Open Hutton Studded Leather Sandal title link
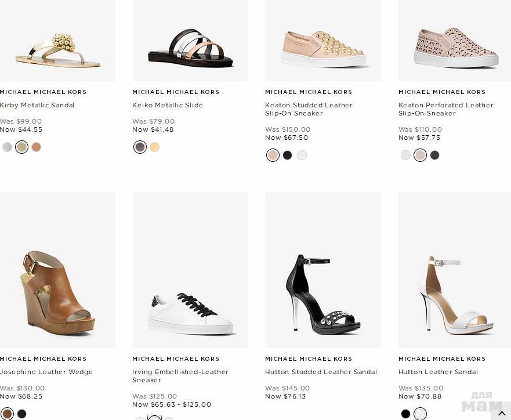 [321, 372]
